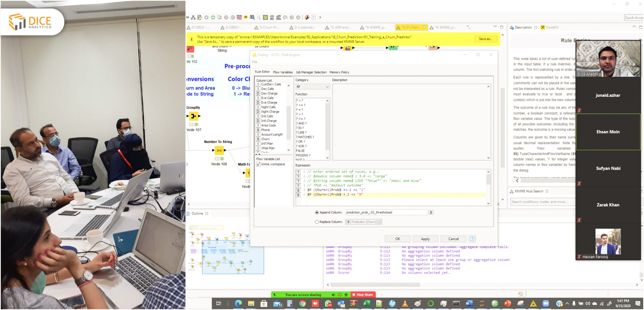The width and height of the screenshot is (644, 310).
Task: Click the layout editor icon in toolbar
Action: [314, 17]
